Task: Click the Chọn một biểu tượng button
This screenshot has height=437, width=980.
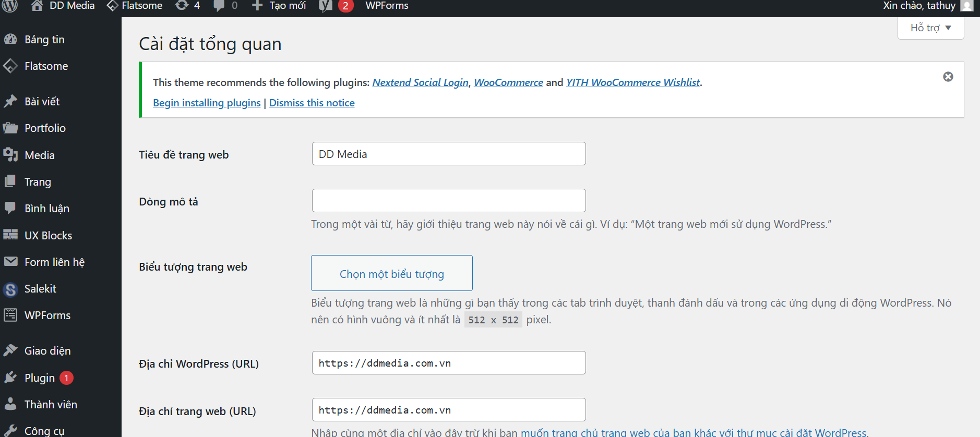Action: point(392,273)
